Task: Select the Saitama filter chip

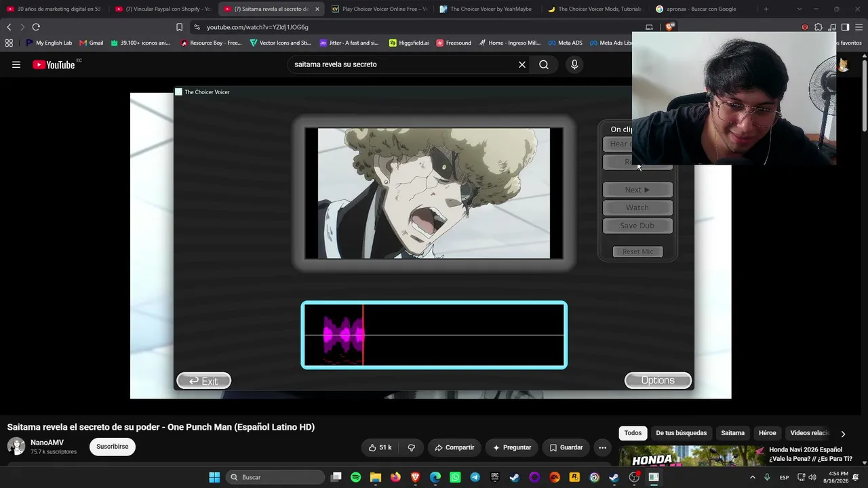Action: pos(732,433)
